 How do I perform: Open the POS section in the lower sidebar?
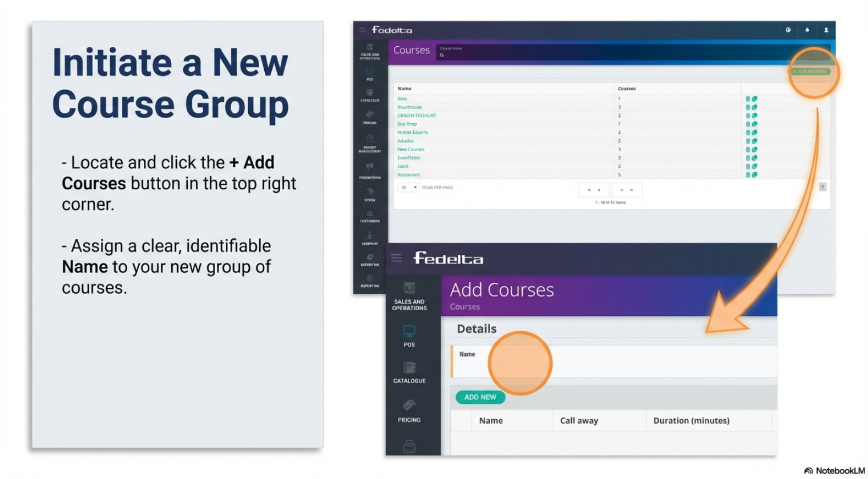(409, 336)
